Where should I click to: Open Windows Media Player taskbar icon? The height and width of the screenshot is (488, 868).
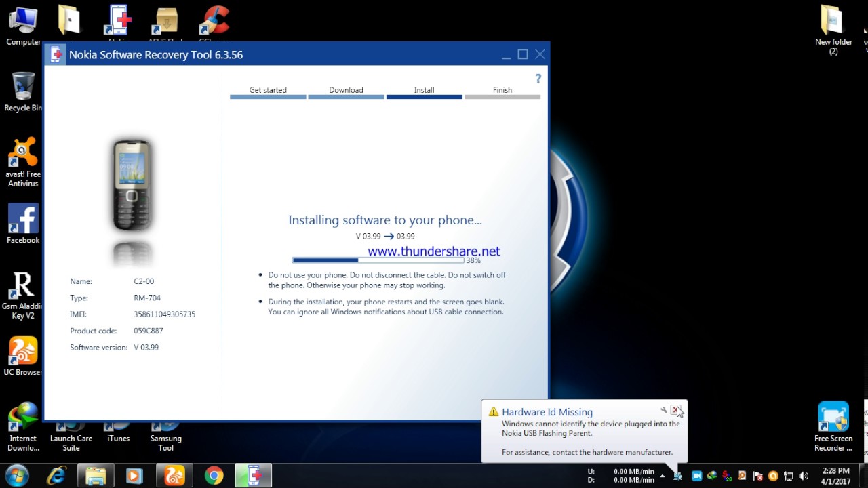coord(135,476)
